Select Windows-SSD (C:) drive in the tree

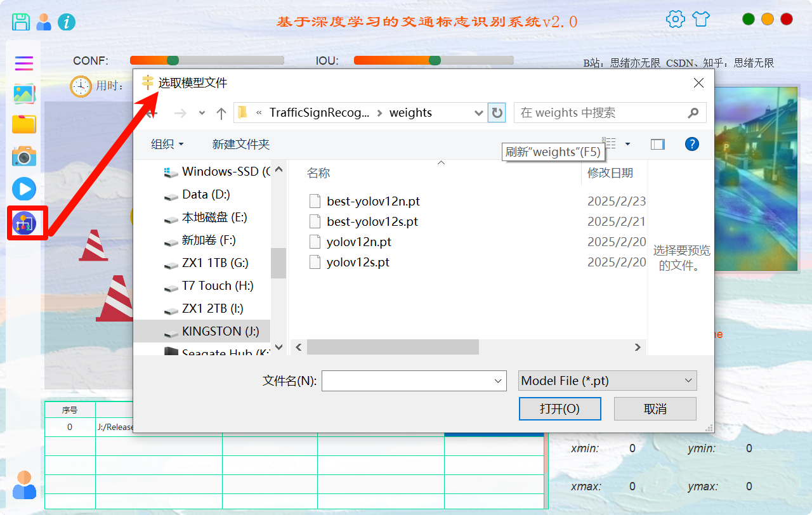(x=217, y=171)
